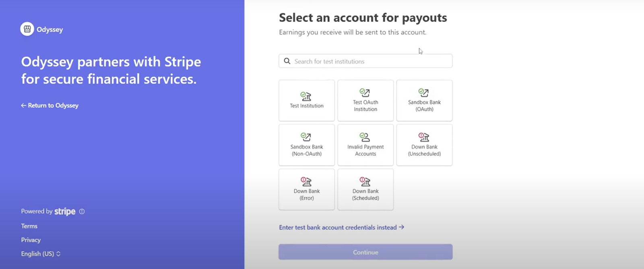Open the Terms link

(29, 226)
